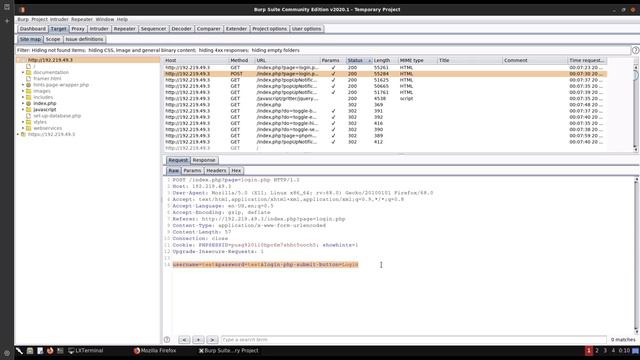
Task: Open the Issue definitions sub-tab
Action: click(x=84, y=39)
